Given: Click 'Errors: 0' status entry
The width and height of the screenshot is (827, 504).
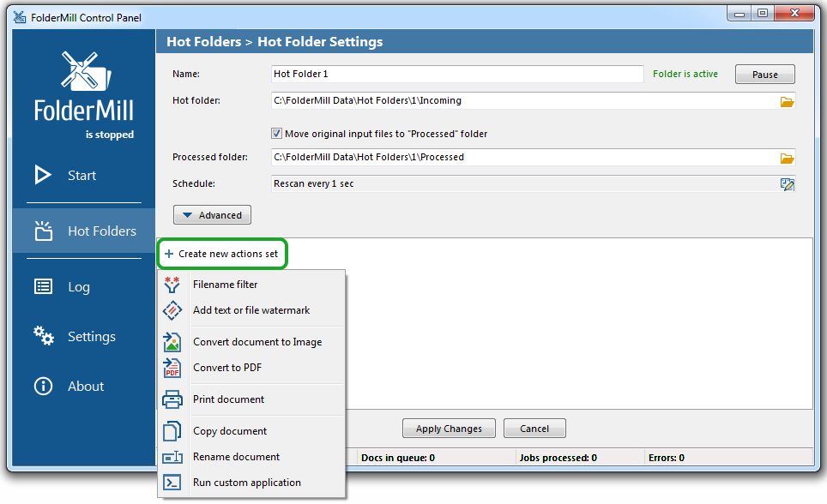Looking at the screenshot, I should click(x=666, y=458).
